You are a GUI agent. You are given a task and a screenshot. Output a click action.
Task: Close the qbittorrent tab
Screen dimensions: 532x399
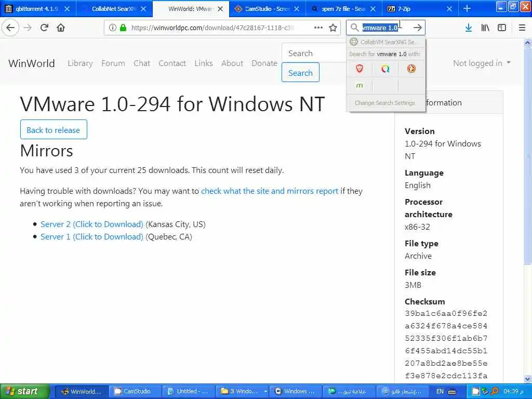coord(67,9)
